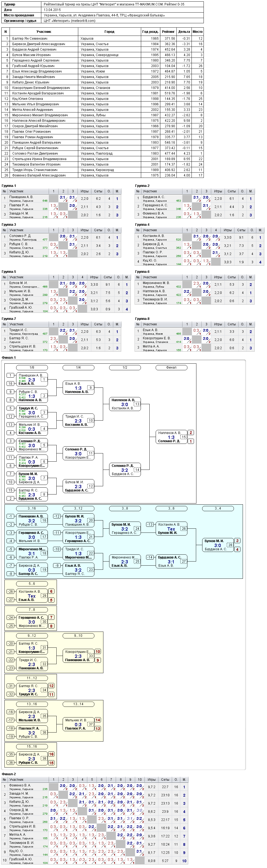Click the 3...4 placement round label
The image size is (267, 868).
[x=218, y=508]
